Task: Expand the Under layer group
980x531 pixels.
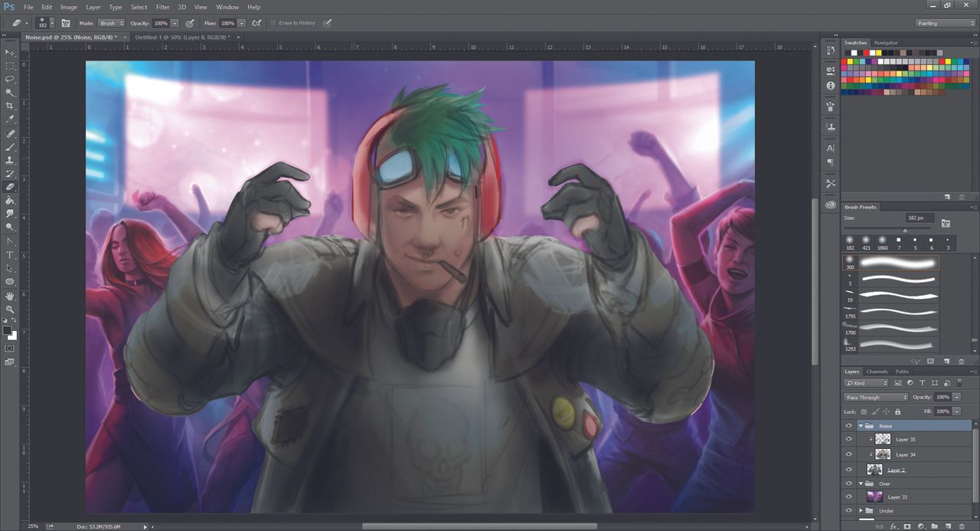Action: (x=861, y=511)
